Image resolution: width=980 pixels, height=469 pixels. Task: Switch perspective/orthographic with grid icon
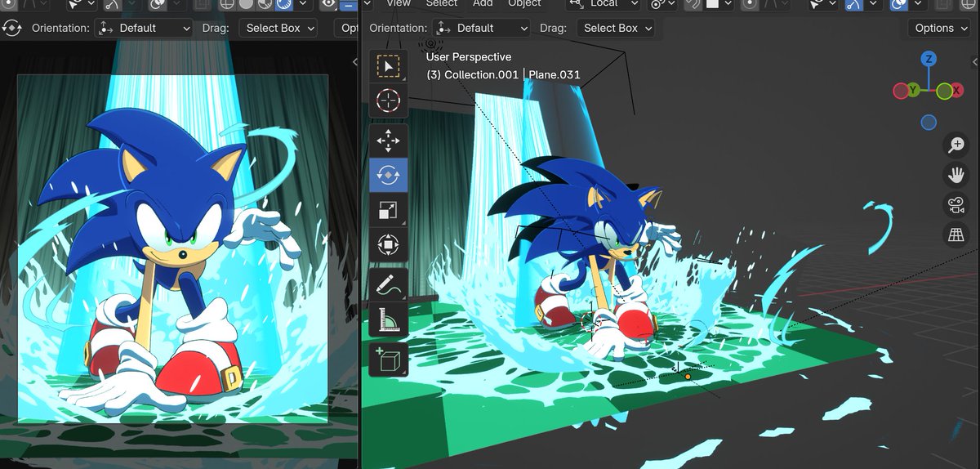[955, 235]
